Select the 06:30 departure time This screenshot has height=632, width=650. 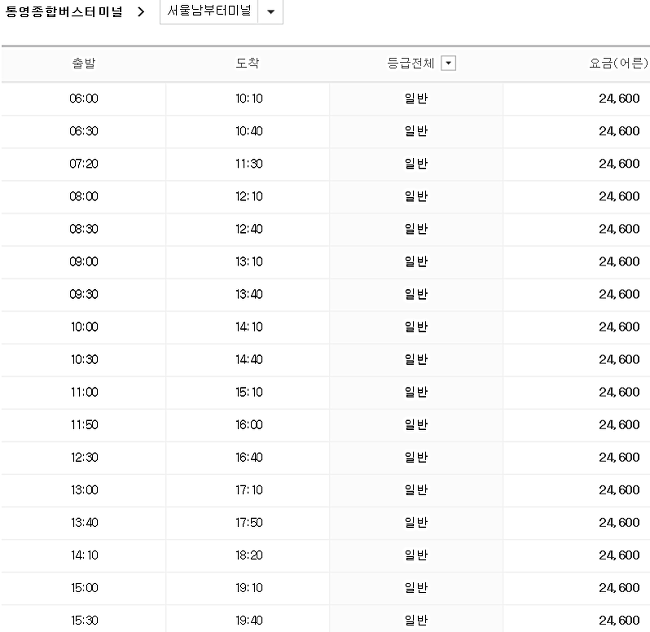(84, 131)
